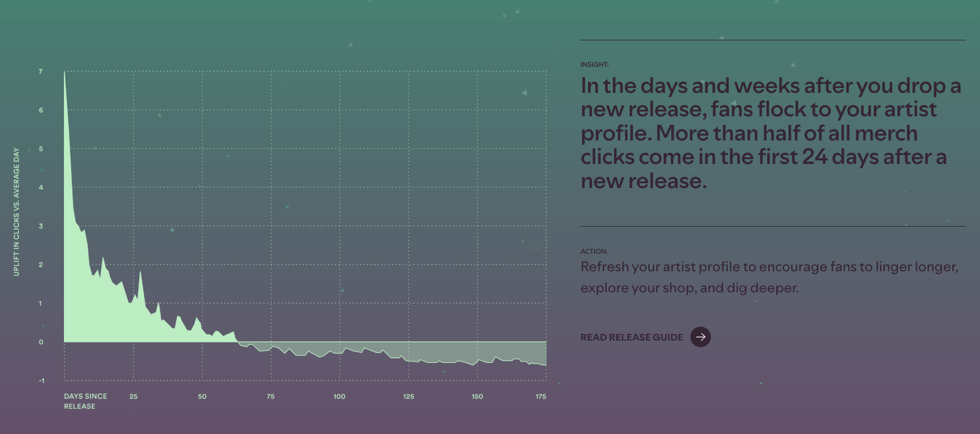Click the INSIGHT headline text
This screenshot has height=434, width=980.
point(771,133)
